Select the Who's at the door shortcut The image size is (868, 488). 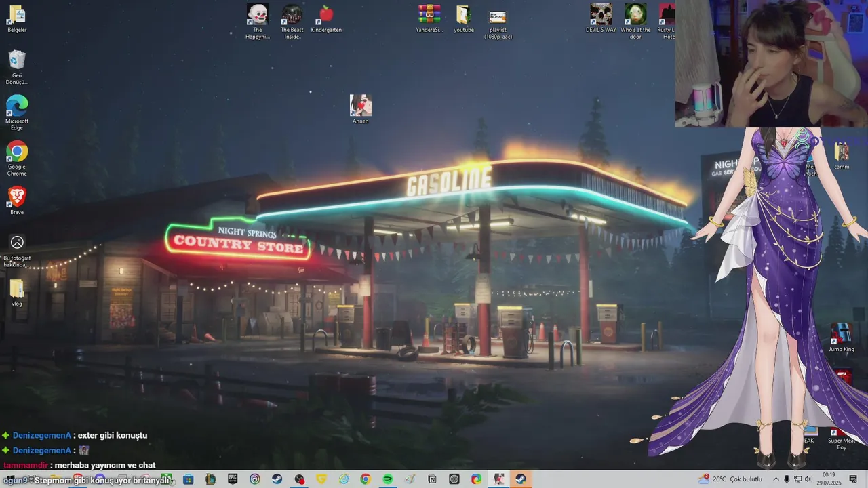click(635, 22)
